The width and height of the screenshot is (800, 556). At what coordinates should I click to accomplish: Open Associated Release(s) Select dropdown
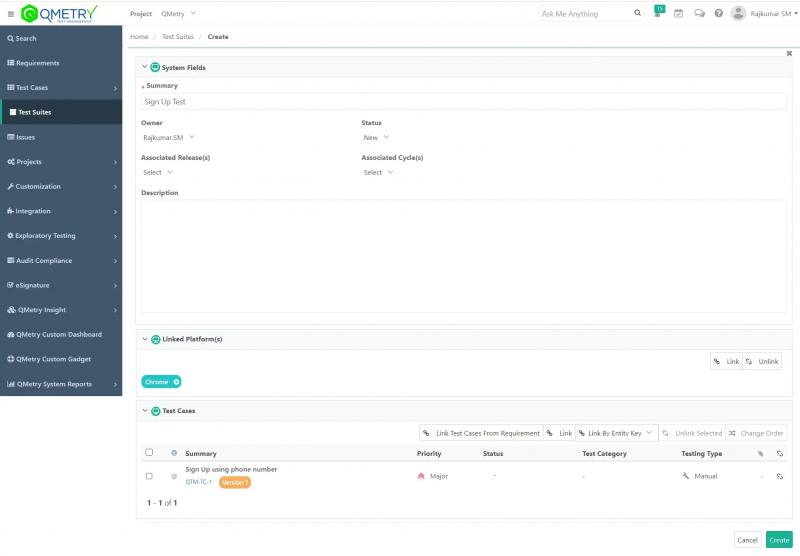tap(158, 172)
